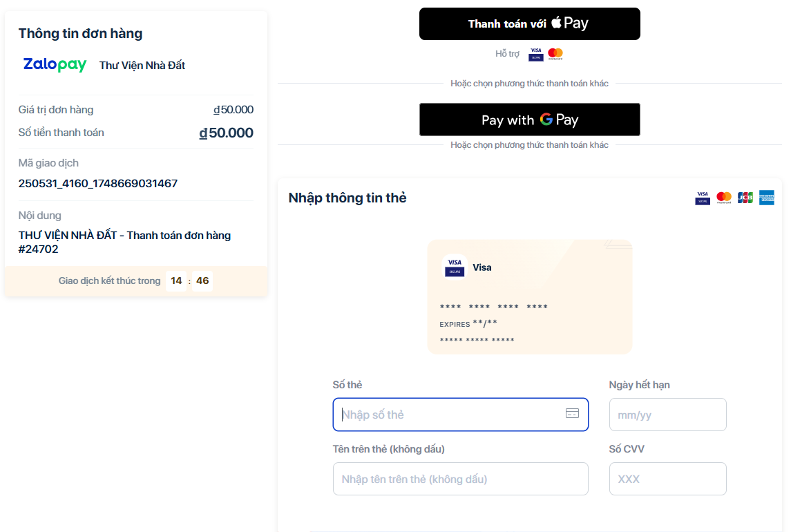Image resolution: width=791 pixels, height=532 pixels.
Task: Click the Số CVV input field
Action: pyautogui.click(x=667, y=479)
